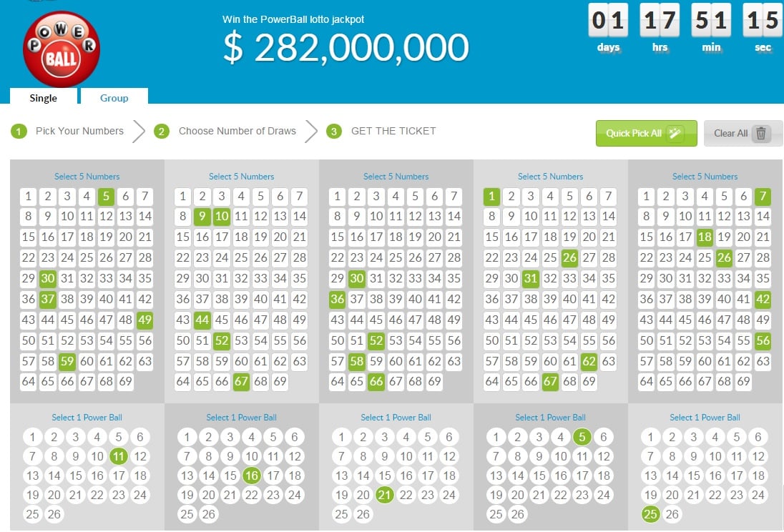Viewport: 784px width, 532px height.
Task: Switch to the Group tab
Action: click(x=114, y=97)
